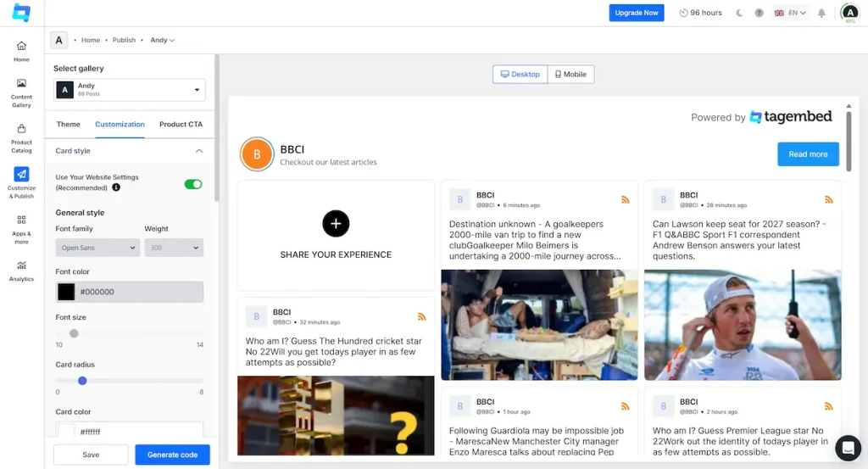The width and height of the screenshot is (868, 469).
Task: Open the account avatar menu
Action: [849, 13]
